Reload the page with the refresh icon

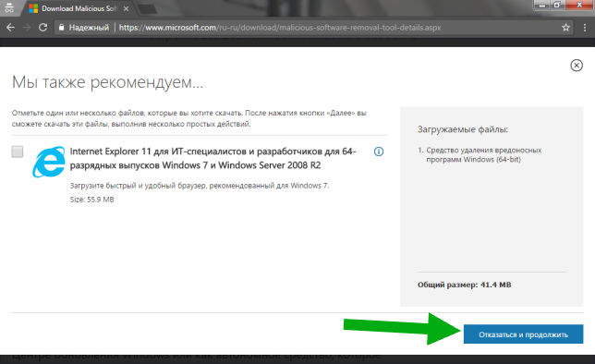42,28
